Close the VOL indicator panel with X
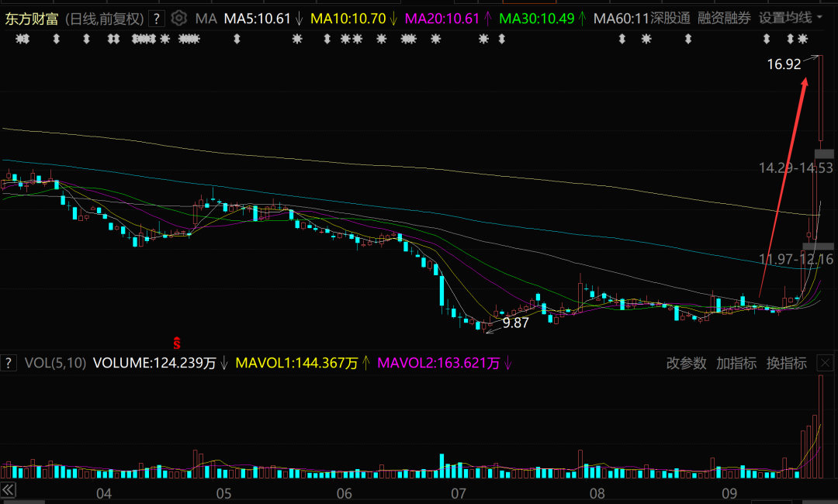 click(x=825, y=364)
